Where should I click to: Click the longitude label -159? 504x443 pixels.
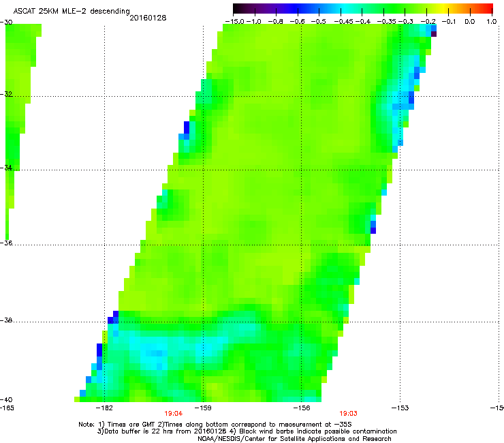pos(203,408)
